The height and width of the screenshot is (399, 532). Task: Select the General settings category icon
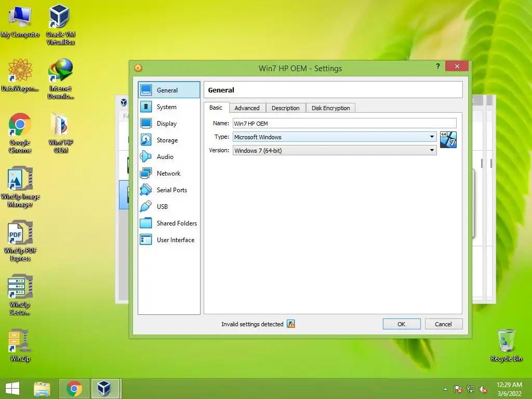146,90
